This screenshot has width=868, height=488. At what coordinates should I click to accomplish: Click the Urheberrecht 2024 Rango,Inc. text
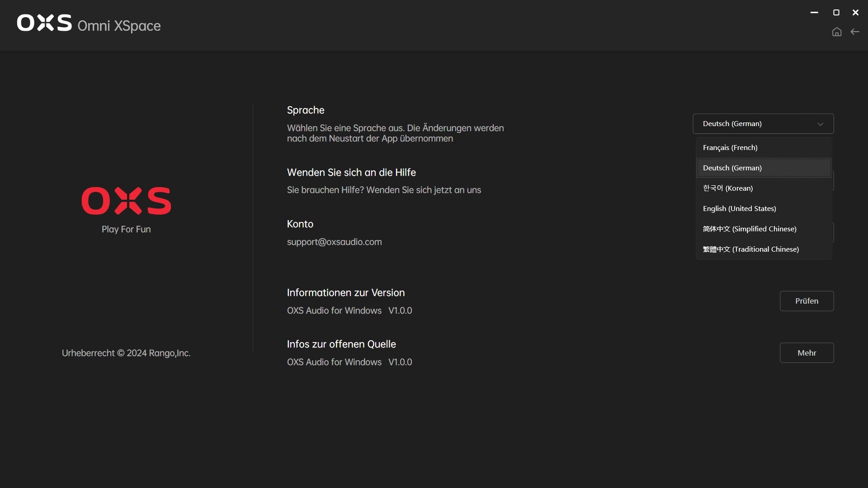tap(126, 353)
